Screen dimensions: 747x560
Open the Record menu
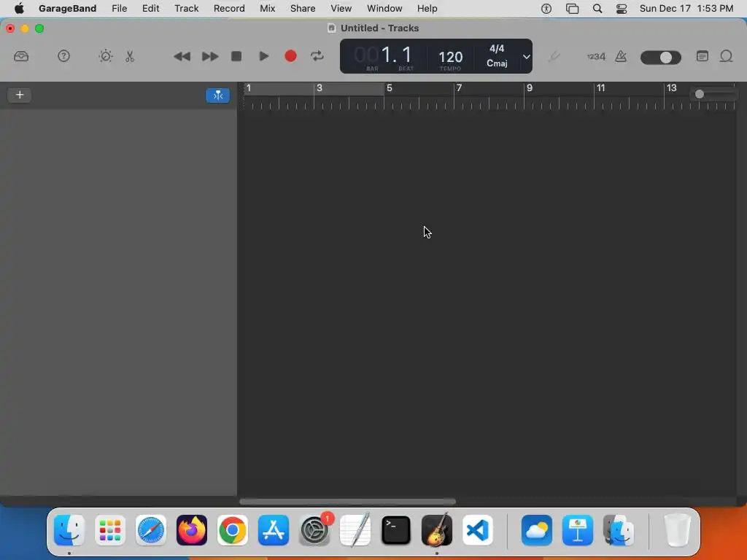click(x=229, y=9)
